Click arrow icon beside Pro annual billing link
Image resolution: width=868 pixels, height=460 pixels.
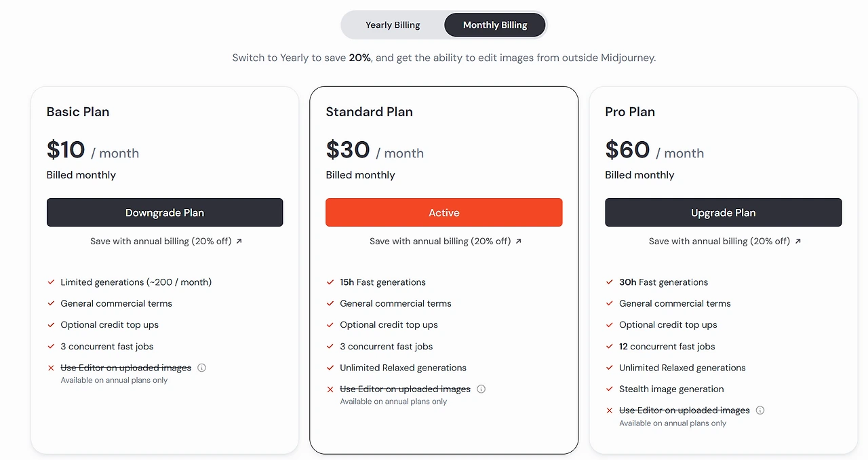[797, 241]
